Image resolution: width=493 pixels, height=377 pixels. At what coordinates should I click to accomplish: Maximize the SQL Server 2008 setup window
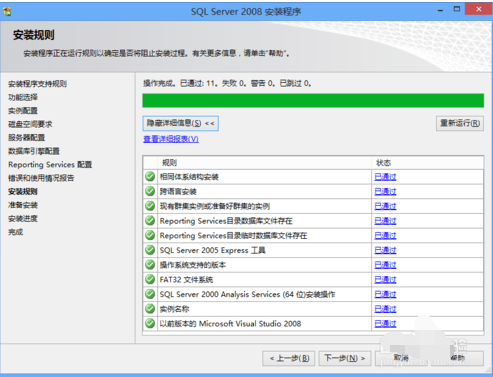[x=457, y=9]
